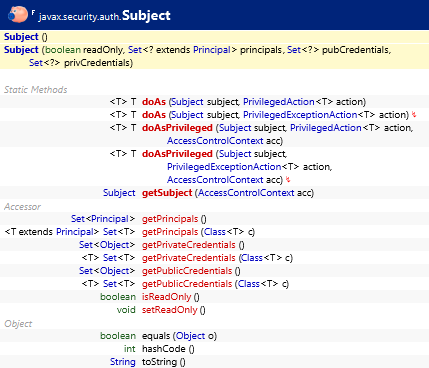Click Object parameter type in equals
Screen dimensions: 429x368
point(191,336)
